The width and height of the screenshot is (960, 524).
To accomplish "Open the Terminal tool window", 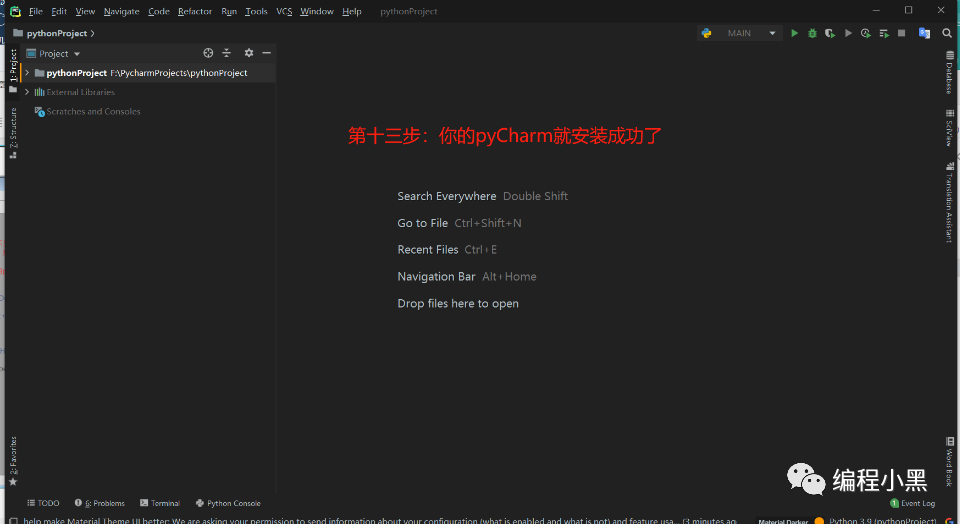I will (160, 503).
